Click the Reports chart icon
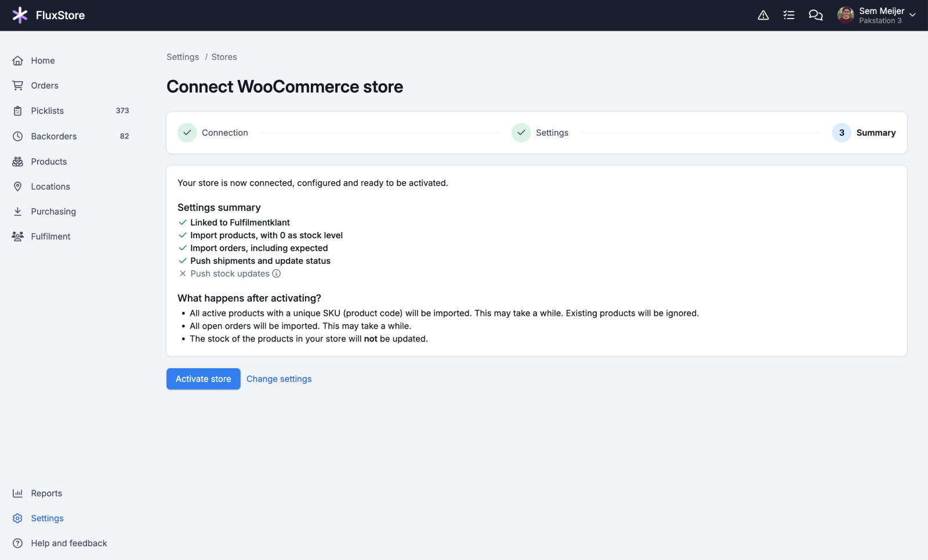Screen dimensions: 928x560 point(18,493)
